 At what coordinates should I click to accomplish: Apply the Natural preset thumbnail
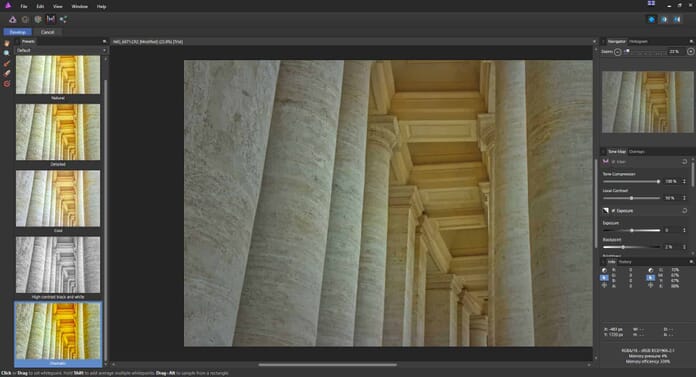pyautogui.click(x=58, y=75)
